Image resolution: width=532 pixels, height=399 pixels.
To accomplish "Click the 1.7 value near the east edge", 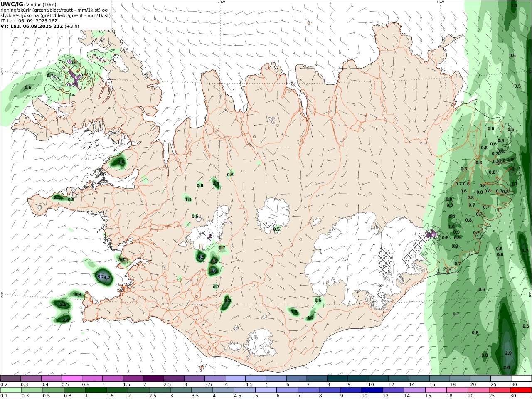I will (x=525, y=250).
